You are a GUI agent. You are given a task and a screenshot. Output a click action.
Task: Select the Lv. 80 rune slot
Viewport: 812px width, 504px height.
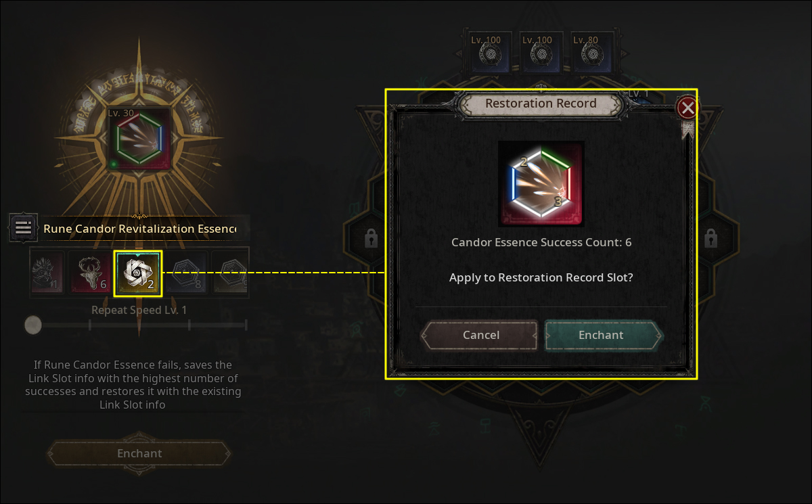(591, 51)
